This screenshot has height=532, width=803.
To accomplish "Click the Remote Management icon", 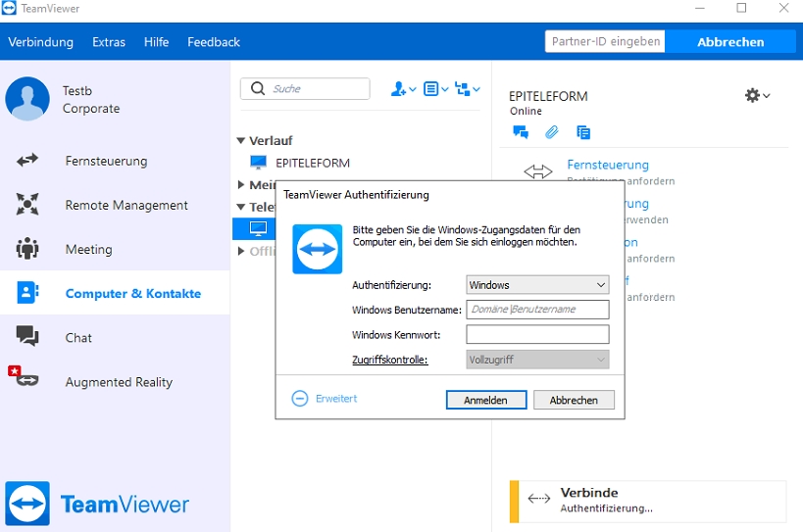I will click(27, 204).
